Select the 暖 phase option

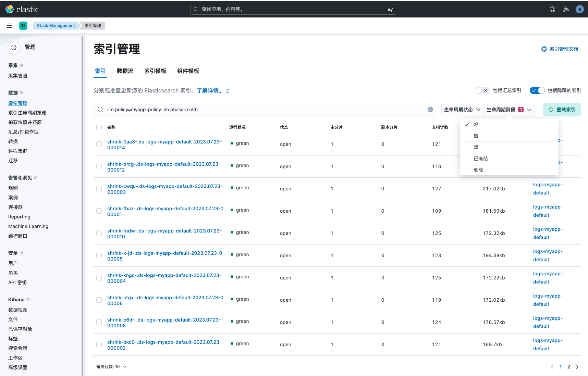click(x=509, y=147)
